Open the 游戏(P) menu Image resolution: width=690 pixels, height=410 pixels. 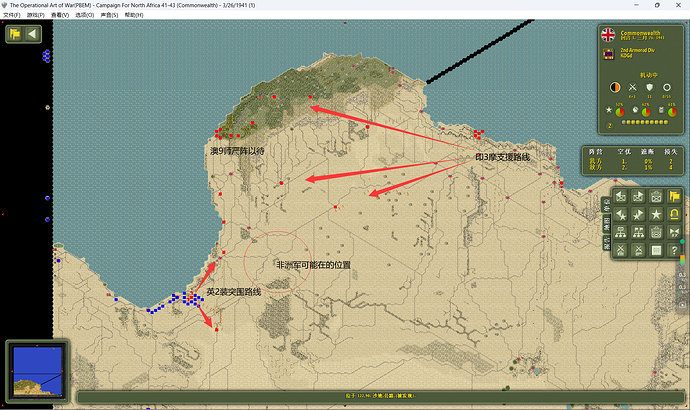click(36, 15)
